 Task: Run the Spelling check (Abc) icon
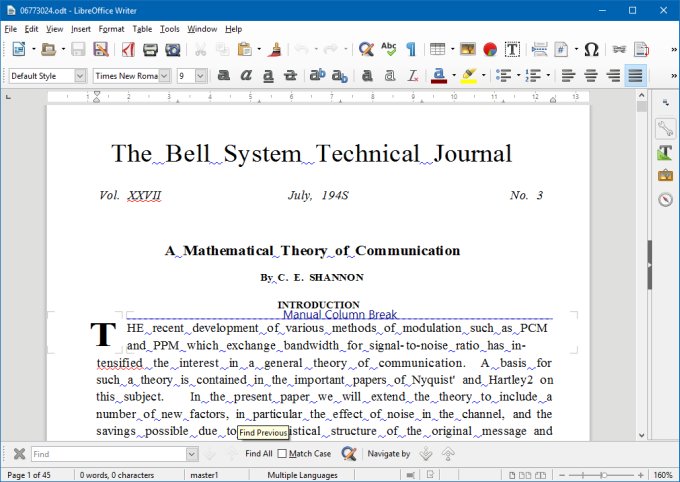pos(389,49)
